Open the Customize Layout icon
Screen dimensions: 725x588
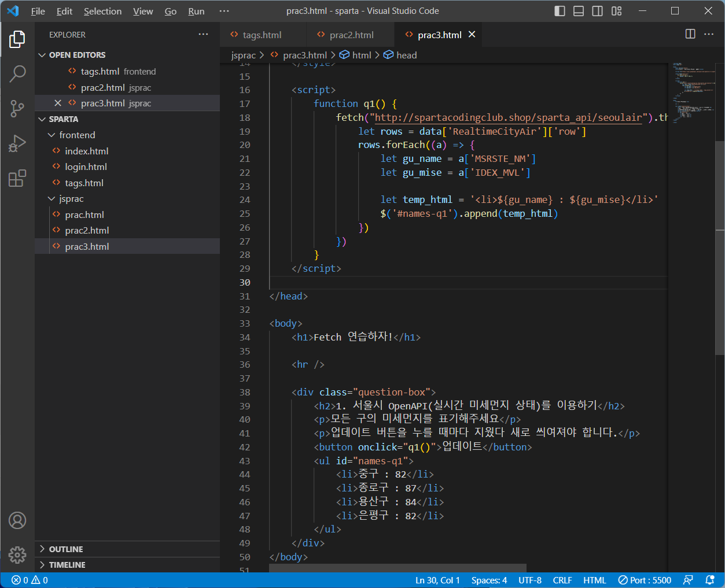tap(617, 11)
